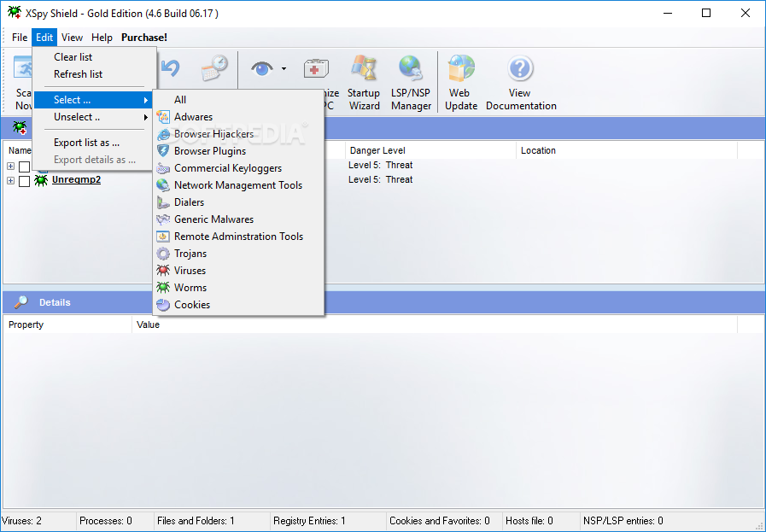The height and width of the screenshot is (532, 766).
Task: Open the LSP/NSP Manager
Action: pyautogui.click(x=411, y=83)
